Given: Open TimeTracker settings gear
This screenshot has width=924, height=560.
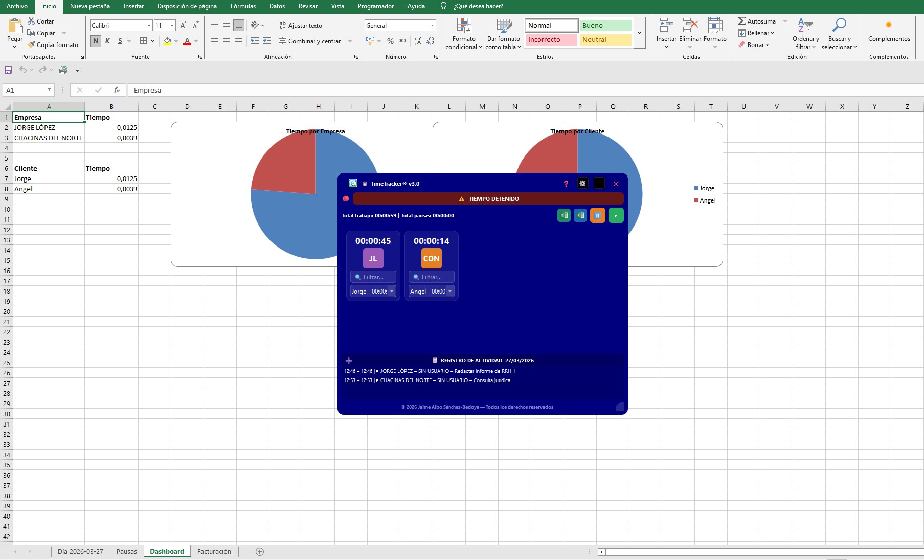Looking at the screenshot, I should coord(582,184).
